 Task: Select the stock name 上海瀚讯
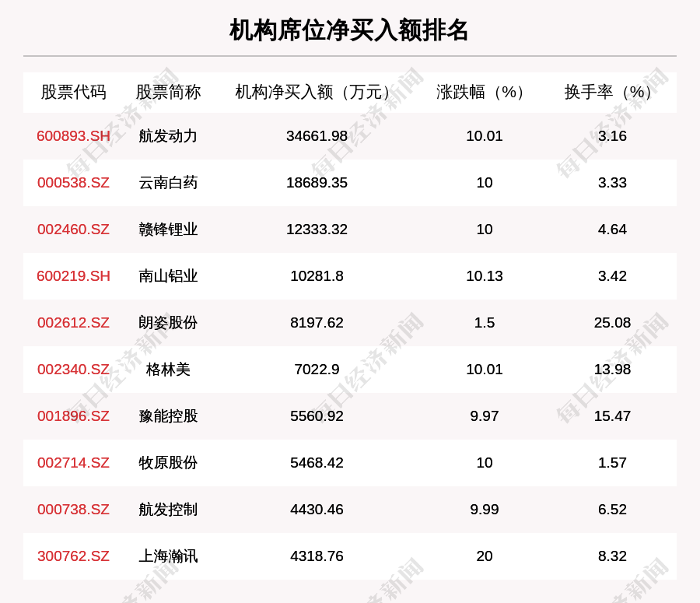tap(168, 556)
